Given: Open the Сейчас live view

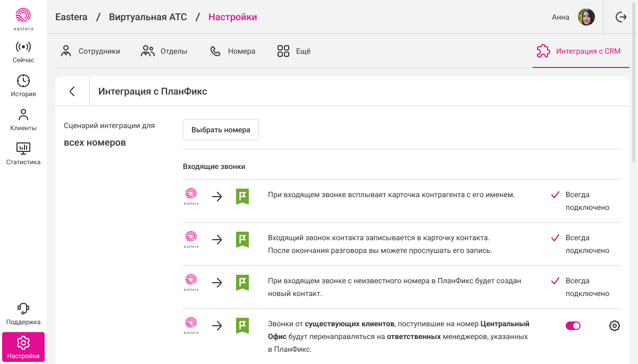Looking at the screenshot, I should click(x=23, y=52).
